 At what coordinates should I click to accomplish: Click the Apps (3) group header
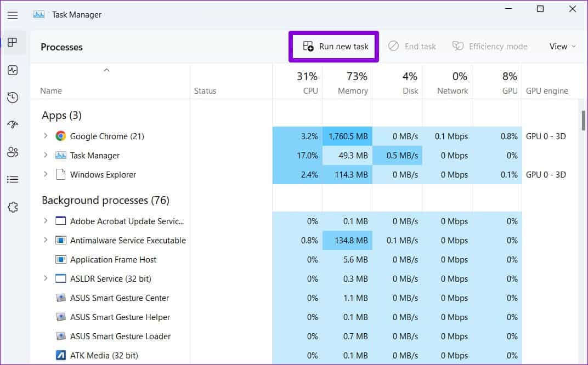(61, 116)
